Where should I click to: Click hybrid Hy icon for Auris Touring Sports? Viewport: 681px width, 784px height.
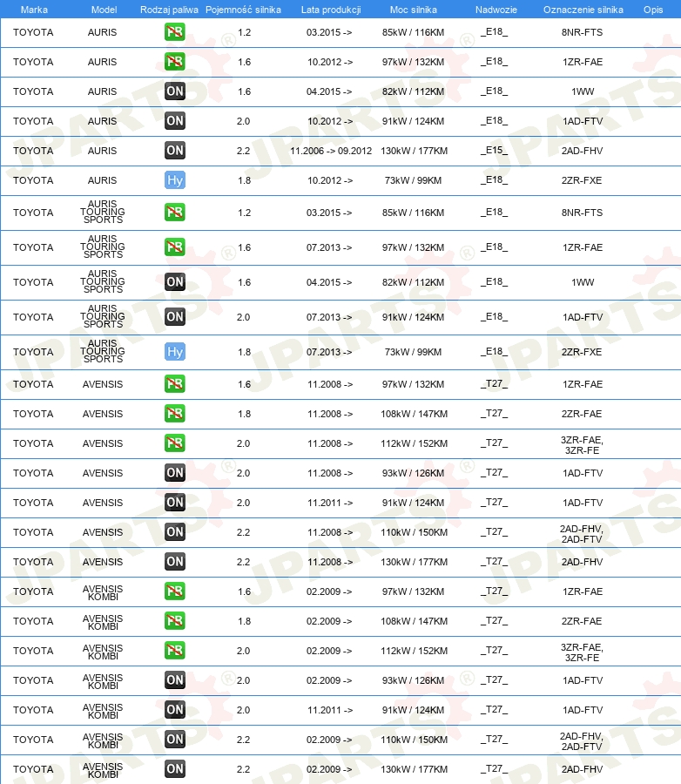(x=174, y=352)
